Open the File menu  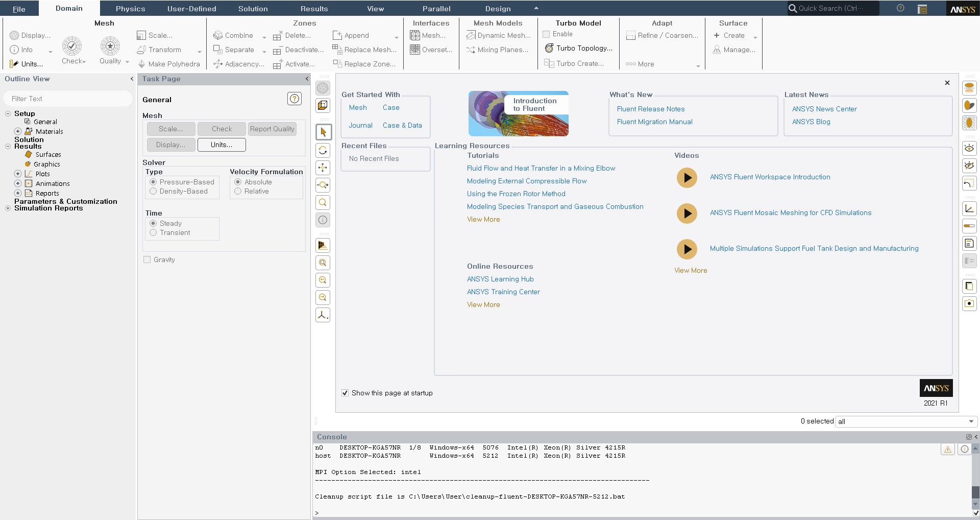[19, 9]
